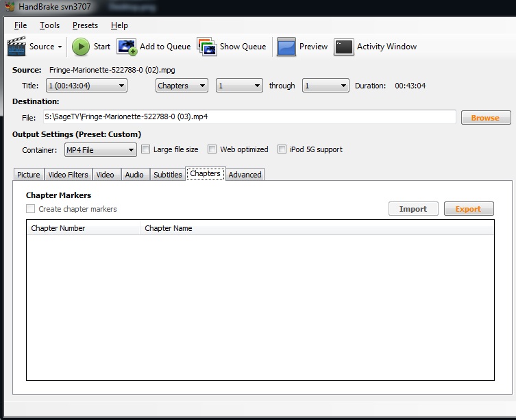
Task: Click the Activity Window terminal icon
Action: pyautogui.click(x=343, y=47)
